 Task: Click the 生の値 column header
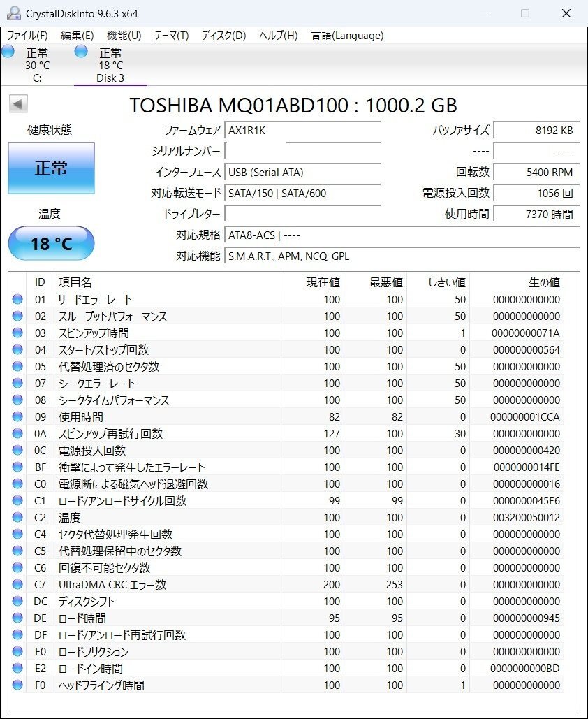click(x=517, y=282)
